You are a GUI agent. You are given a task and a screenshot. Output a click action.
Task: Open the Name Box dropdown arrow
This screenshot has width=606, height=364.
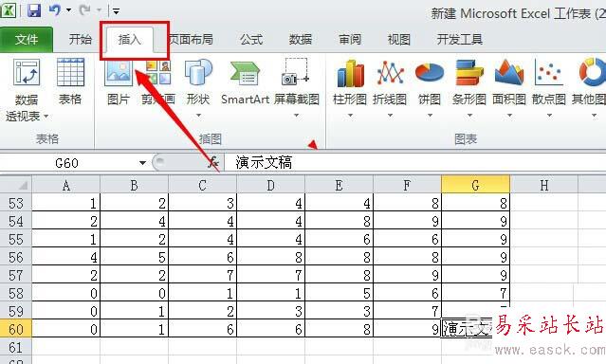click(142, 163)
